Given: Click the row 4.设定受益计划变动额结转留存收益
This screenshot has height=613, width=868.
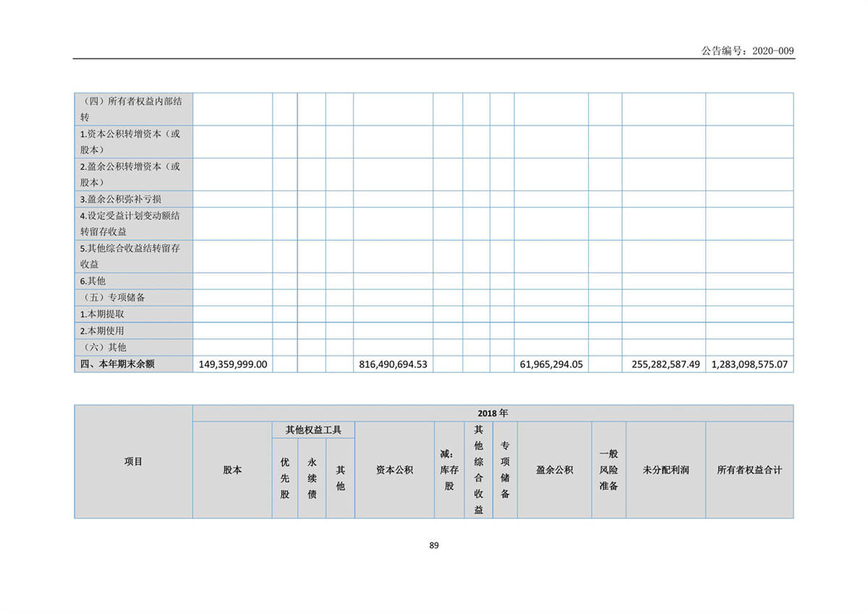Looking at the screenshot, I should tap(130, 223).
